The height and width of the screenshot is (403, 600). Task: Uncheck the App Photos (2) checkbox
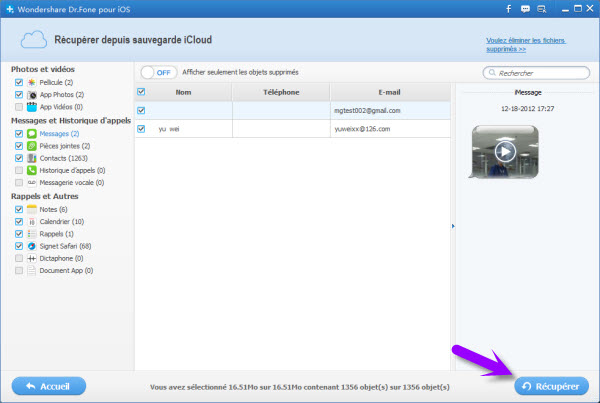(19, 95)
